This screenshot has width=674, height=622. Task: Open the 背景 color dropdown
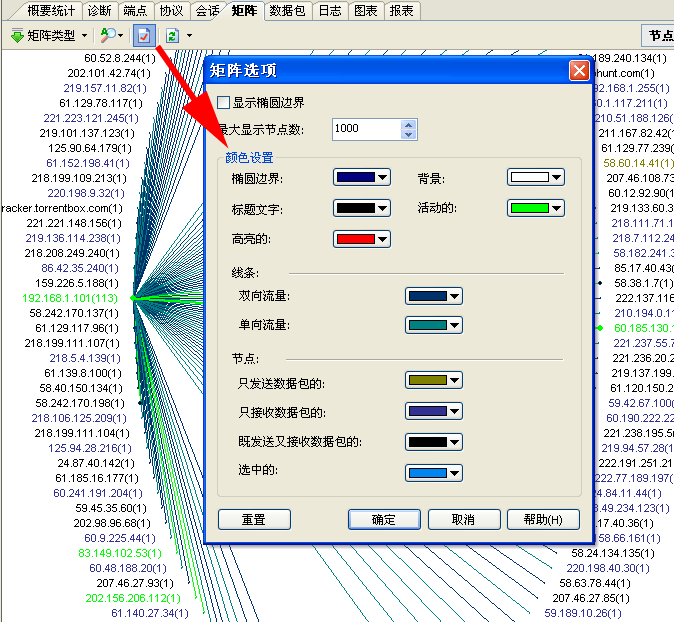(535, 177)
